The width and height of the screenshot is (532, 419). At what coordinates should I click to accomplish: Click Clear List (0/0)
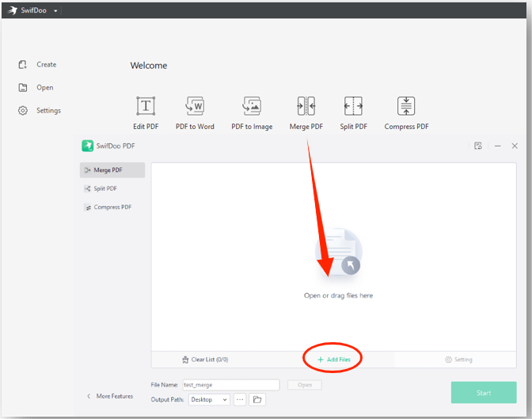[205, 360]
